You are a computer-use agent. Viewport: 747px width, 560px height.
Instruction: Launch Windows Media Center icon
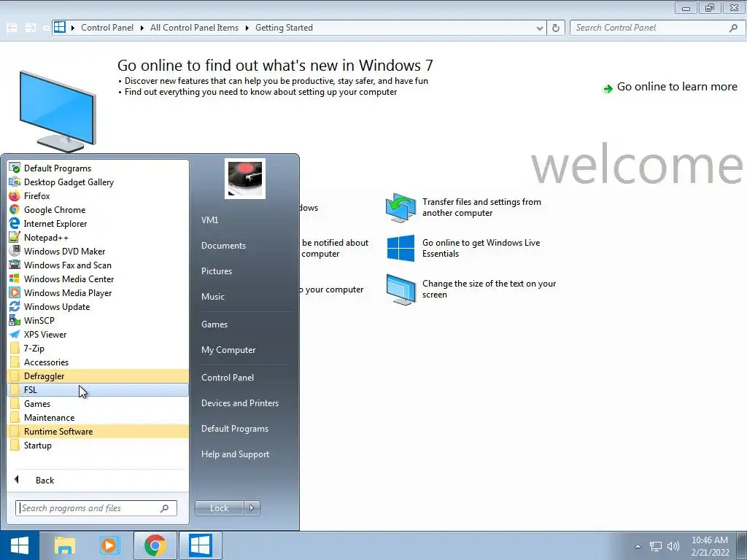point(15,279)
